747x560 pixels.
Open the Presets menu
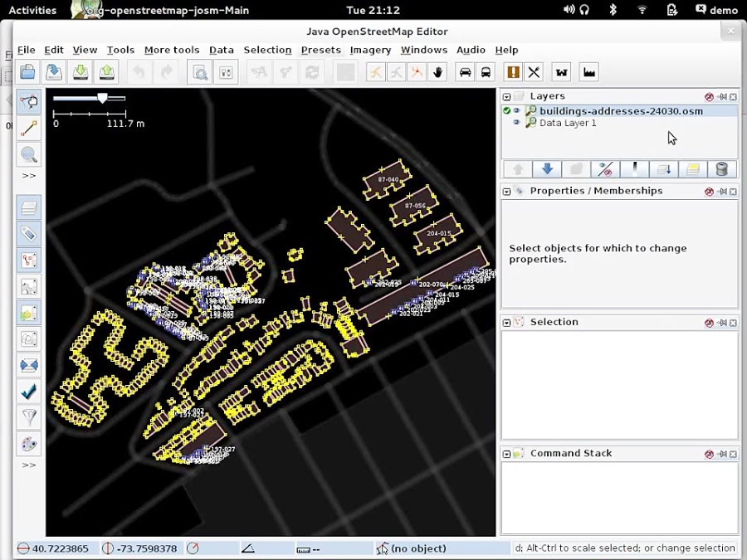pos(320,50)
